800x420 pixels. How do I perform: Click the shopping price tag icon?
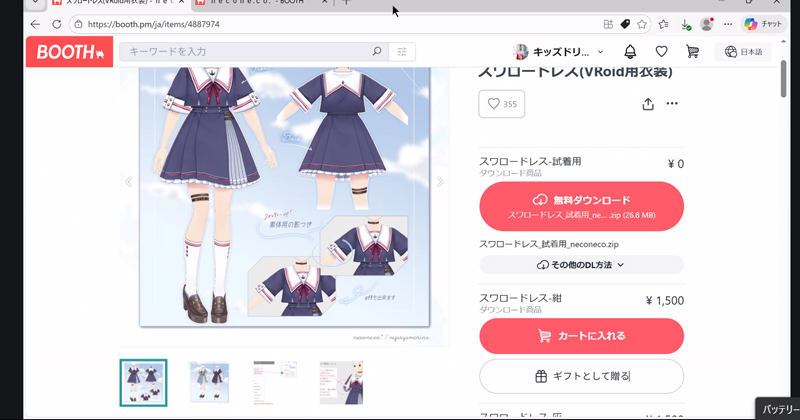[x=625, y=24]
